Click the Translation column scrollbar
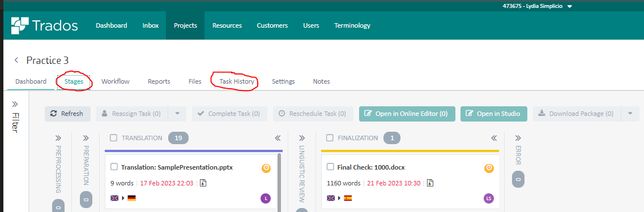644x212 pixels. (280, 183)
